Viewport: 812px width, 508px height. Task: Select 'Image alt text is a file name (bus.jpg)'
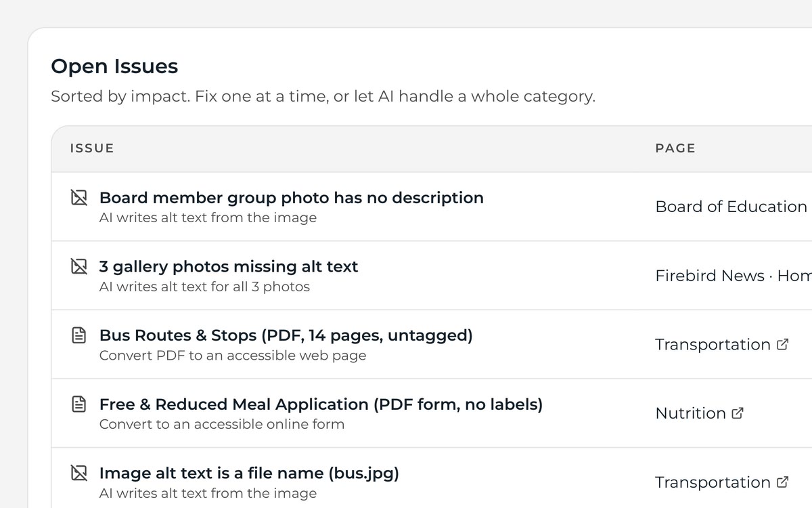(249, 473)
